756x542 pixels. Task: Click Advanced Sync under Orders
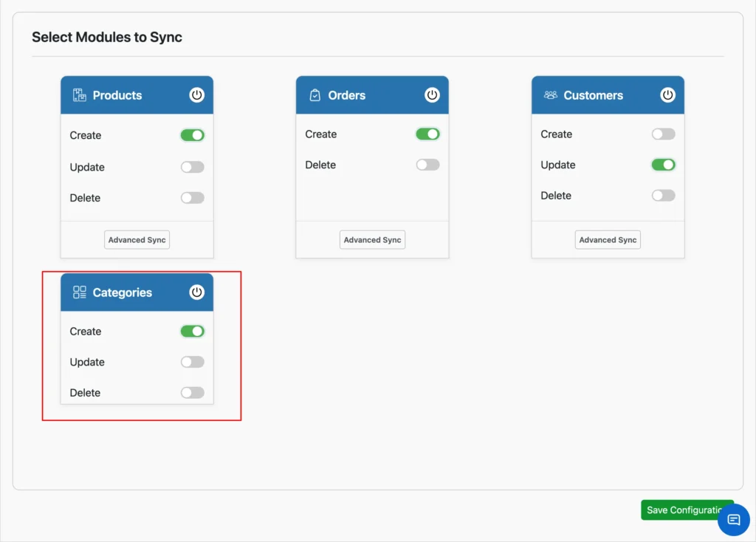coord(372,239)
